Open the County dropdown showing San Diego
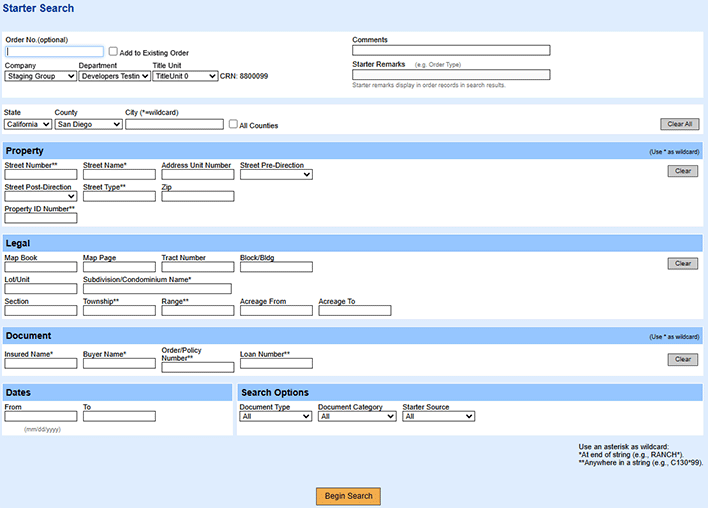Viewport: 708px width, 508px height. click(x=89, y=125)
